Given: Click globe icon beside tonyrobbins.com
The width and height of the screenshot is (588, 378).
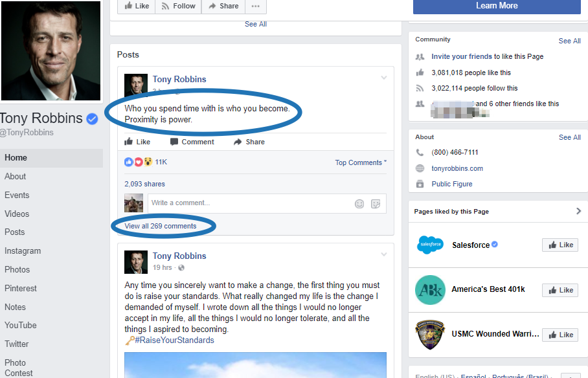Looking at the screenshot, I should [420, 168].
